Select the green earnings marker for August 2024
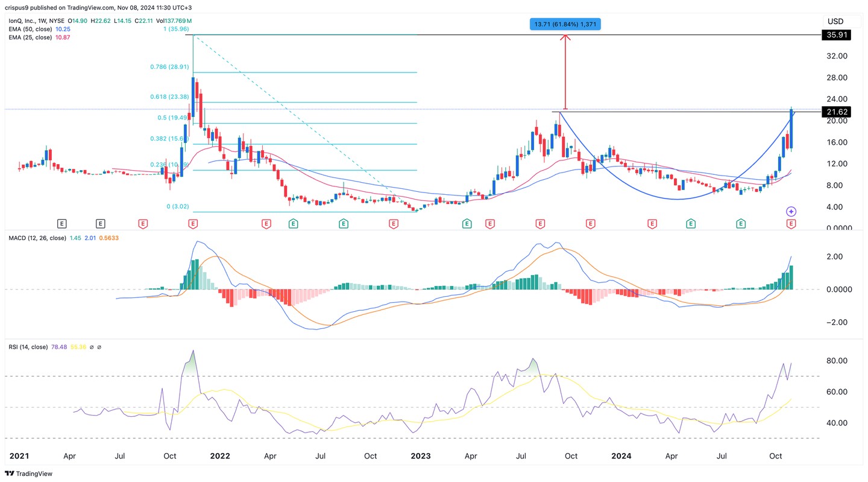868x482 pixels. click(741, 224)
